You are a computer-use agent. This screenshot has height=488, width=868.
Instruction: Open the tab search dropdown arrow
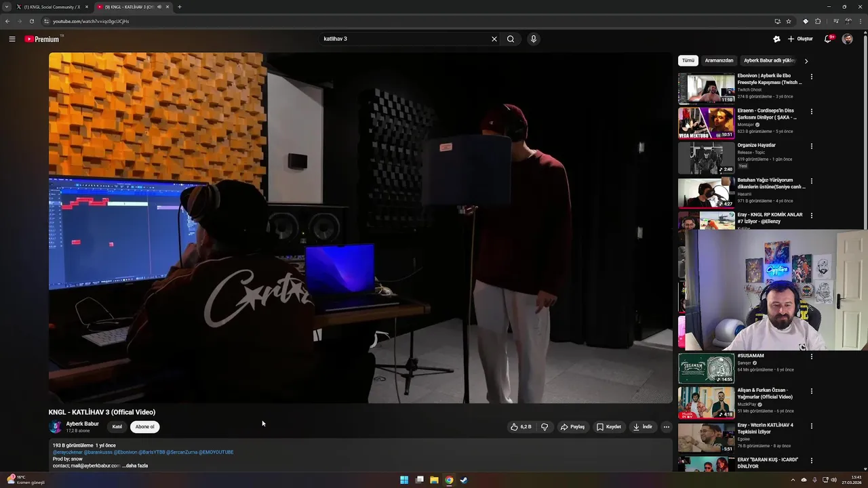[6, 7]
